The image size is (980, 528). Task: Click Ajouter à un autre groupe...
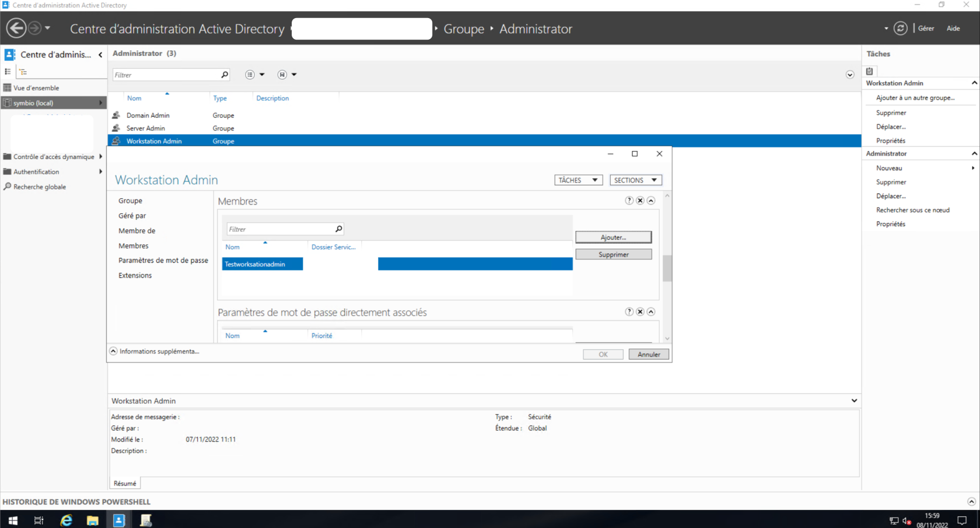[x=915, y=98]
